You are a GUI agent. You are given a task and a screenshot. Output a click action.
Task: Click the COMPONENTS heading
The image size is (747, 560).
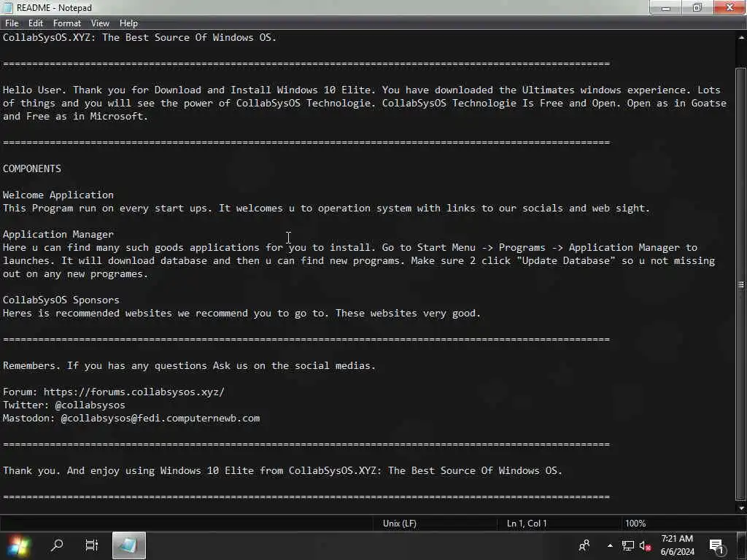pos(32,168)
